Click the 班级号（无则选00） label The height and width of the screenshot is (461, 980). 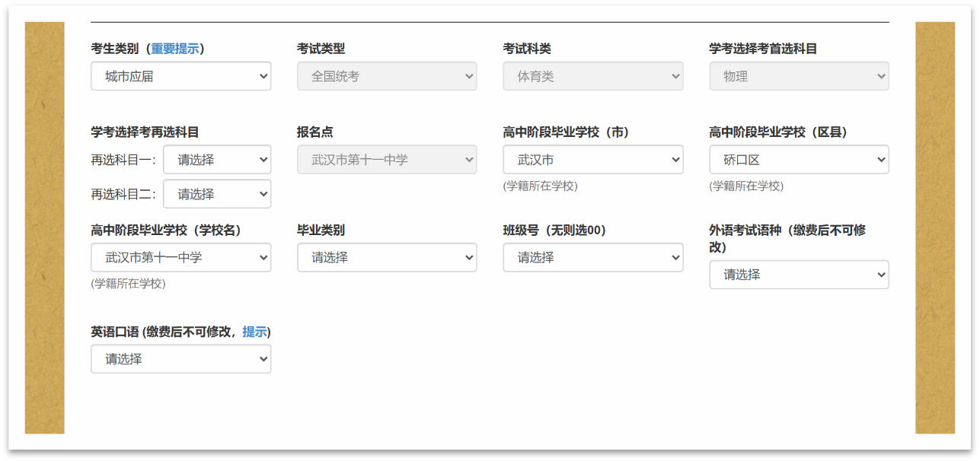[554, 230]
